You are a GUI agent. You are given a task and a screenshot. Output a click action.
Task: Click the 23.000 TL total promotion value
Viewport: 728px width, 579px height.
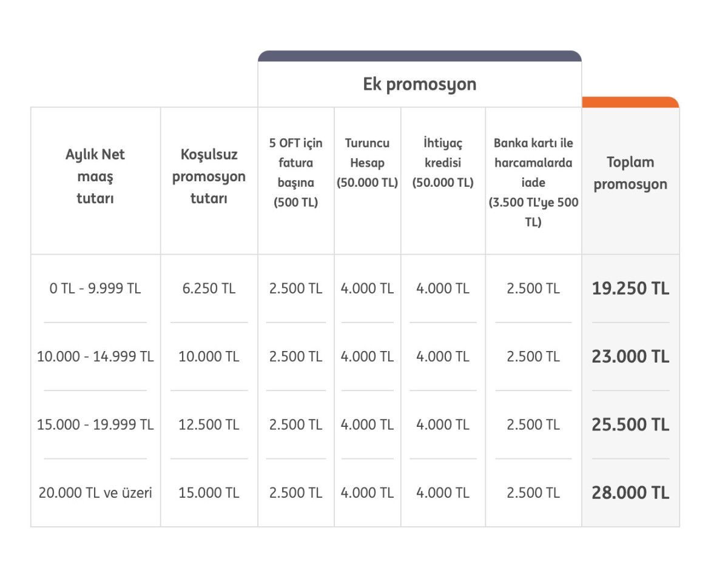pos(630,356)
